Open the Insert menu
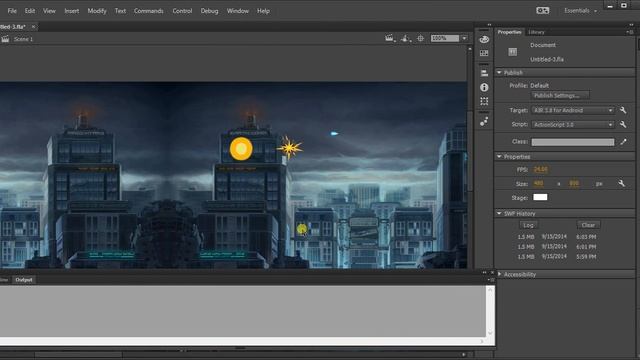Image resolution: width=640 pixels, height=360 pixels. pyautogui.click(x=71, y=11)
